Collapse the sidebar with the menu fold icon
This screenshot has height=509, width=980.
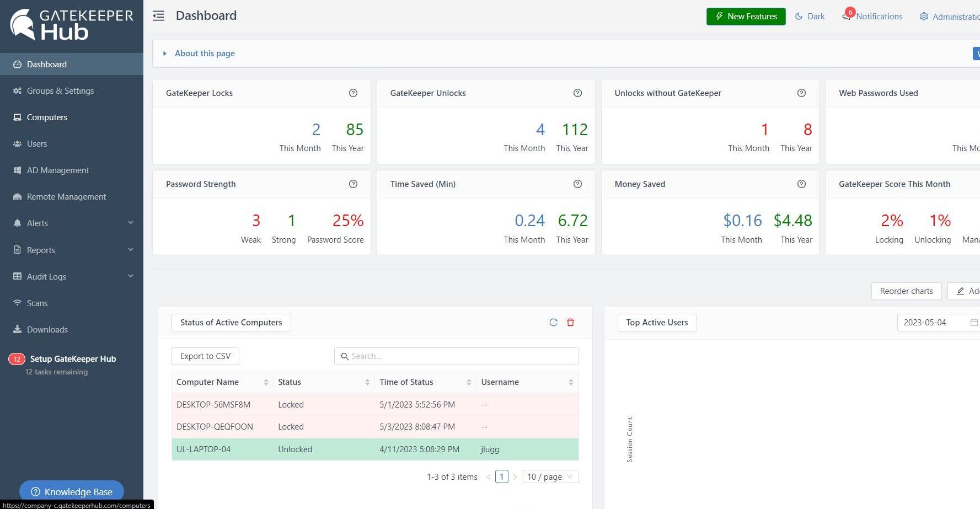click(158, 16)
